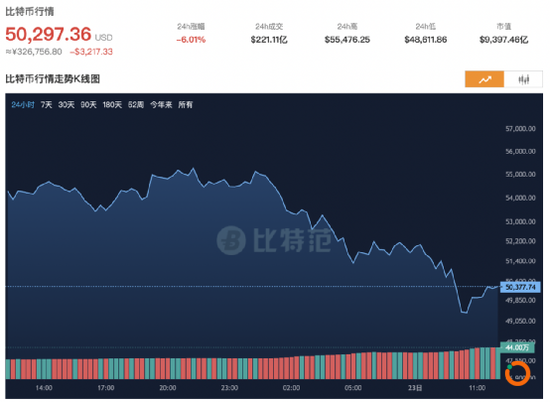Click the 44.00万 volume label
Viewport: 550px width, 402px height.
(517, 348)
